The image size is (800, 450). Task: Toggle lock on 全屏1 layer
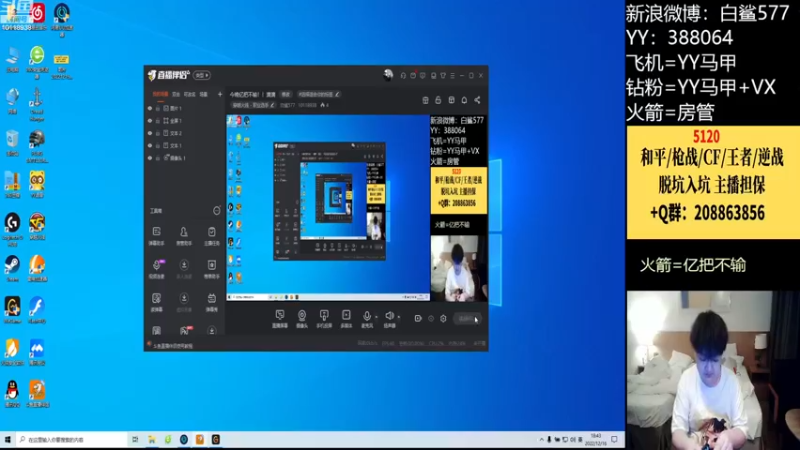tap(158, 121)
